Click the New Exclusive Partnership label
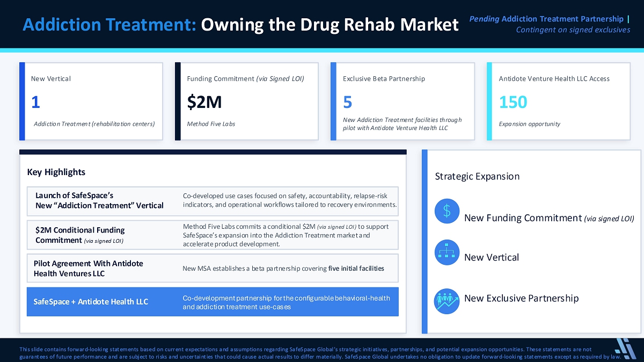The width and height of the screenshot is (644, 362). pos(521,298)
